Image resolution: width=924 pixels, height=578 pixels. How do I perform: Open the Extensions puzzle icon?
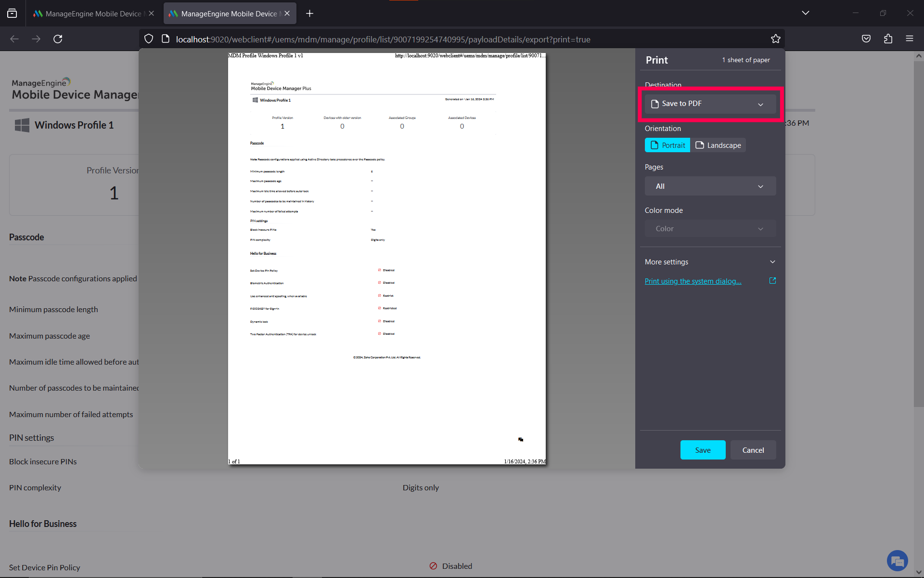(x=888, y=39)
